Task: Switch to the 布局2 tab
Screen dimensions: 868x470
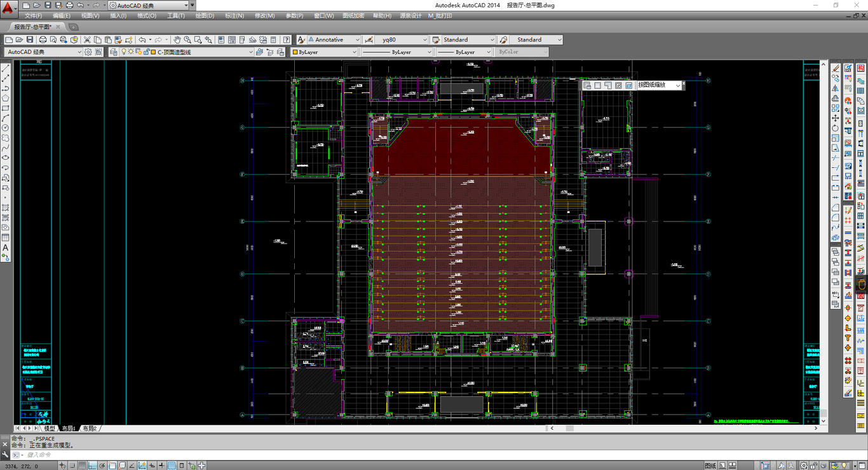Action: click(x=89, y=429)
